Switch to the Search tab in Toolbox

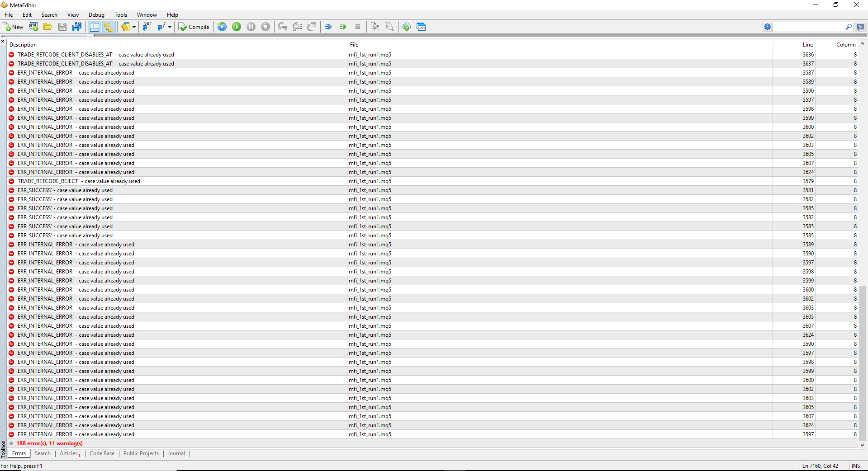tap(43, 453)
